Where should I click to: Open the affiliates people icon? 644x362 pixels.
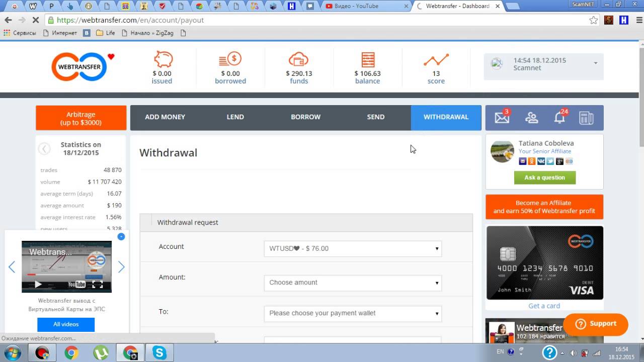click(531, 118)
